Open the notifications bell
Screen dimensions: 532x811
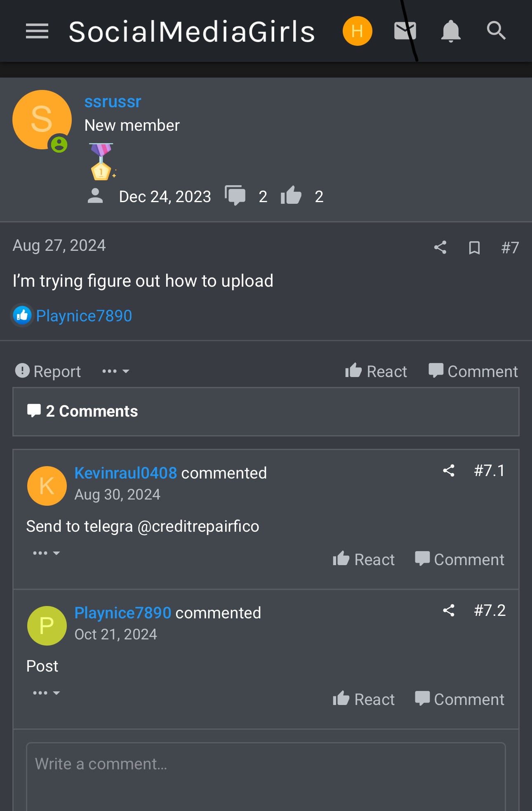[451, 31]
